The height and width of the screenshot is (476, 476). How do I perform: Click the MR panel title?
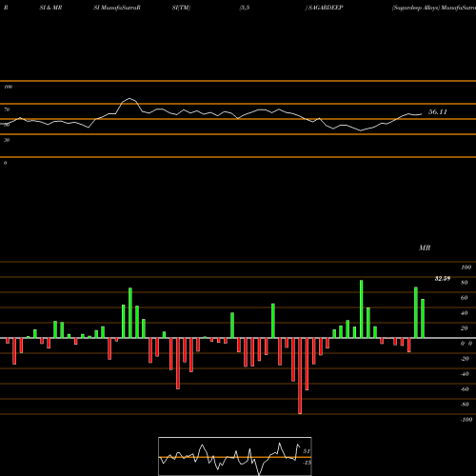425,248
